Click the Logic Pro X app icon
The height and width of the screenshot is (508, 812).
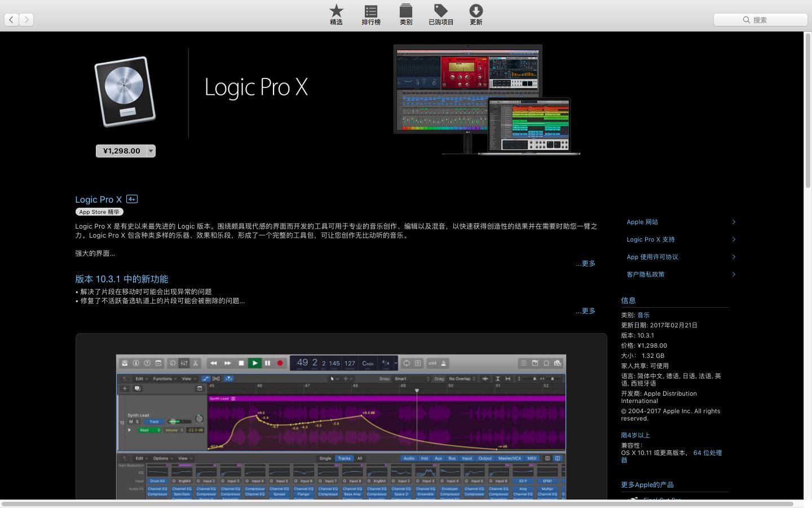point(125,91)
